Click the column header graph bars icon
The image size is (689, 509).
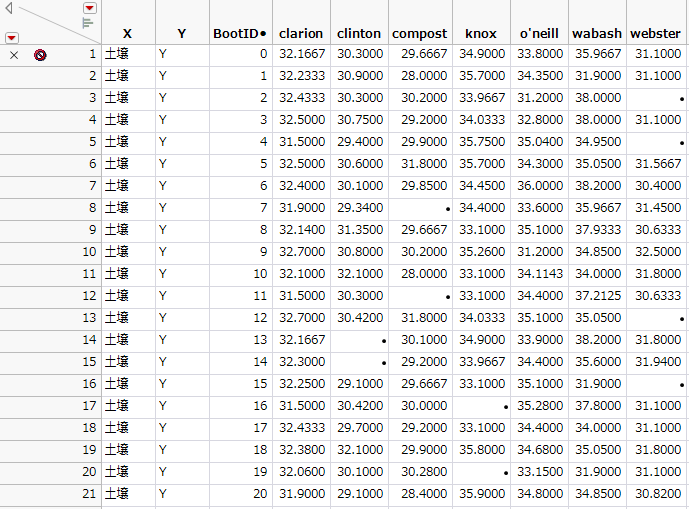click(x=88, y=22)
